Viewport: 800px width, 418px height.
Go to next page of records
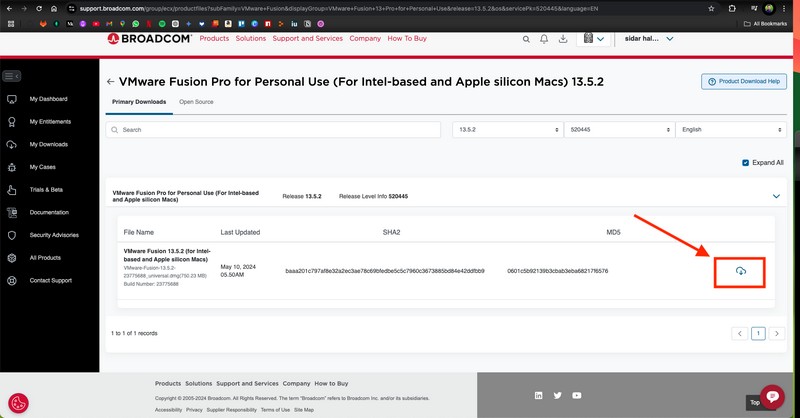777,334
